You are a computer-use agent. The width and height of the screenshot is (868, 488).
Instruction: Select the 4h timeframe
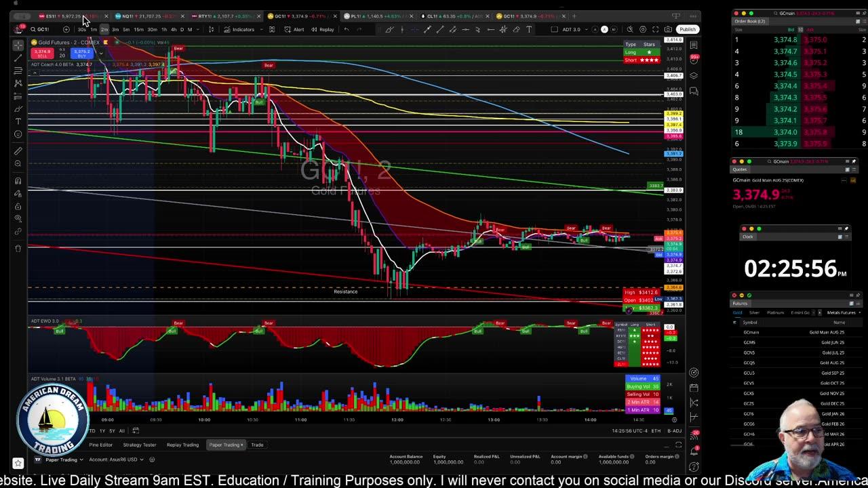click(174, 29)
